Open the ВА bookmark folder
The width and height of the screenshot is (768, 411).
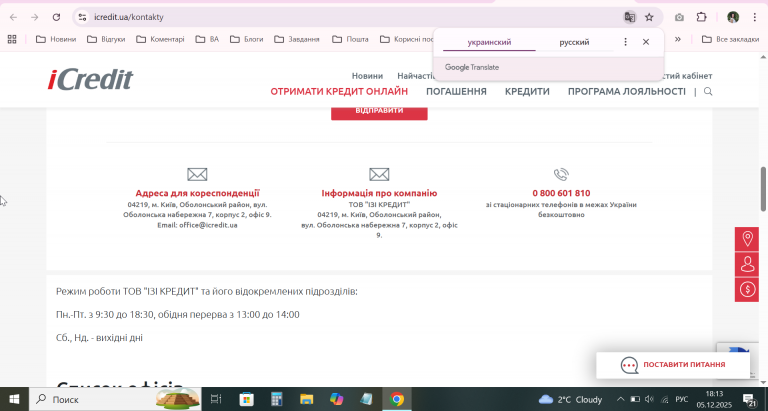(x=207, y=39)
